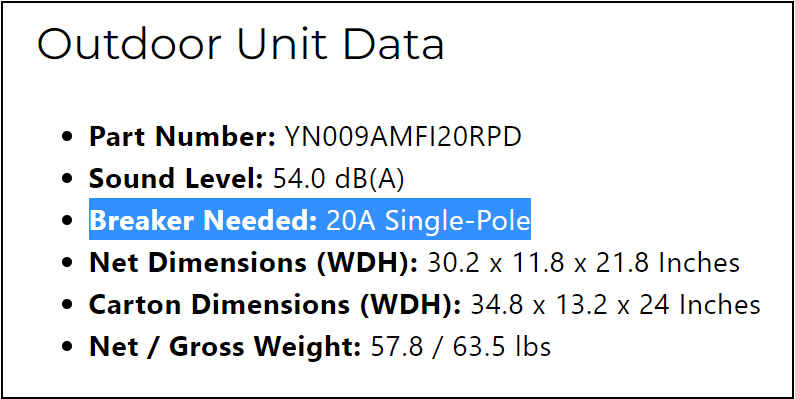Click the bullet beside Part Number
Image resolution: width=795 pixels, height=399 pixels.
point(66,137)
